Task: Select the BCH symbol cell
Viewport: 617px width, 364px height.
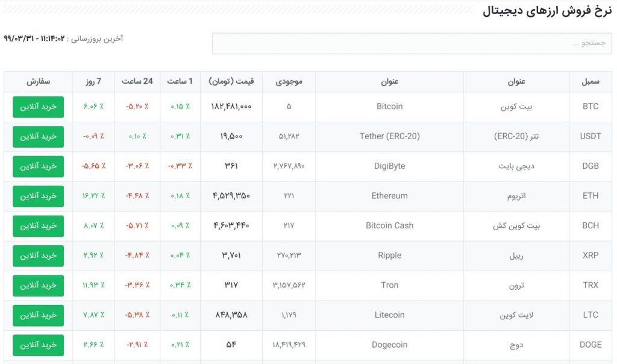Action: pyautogui.click(x=590, y=225)
